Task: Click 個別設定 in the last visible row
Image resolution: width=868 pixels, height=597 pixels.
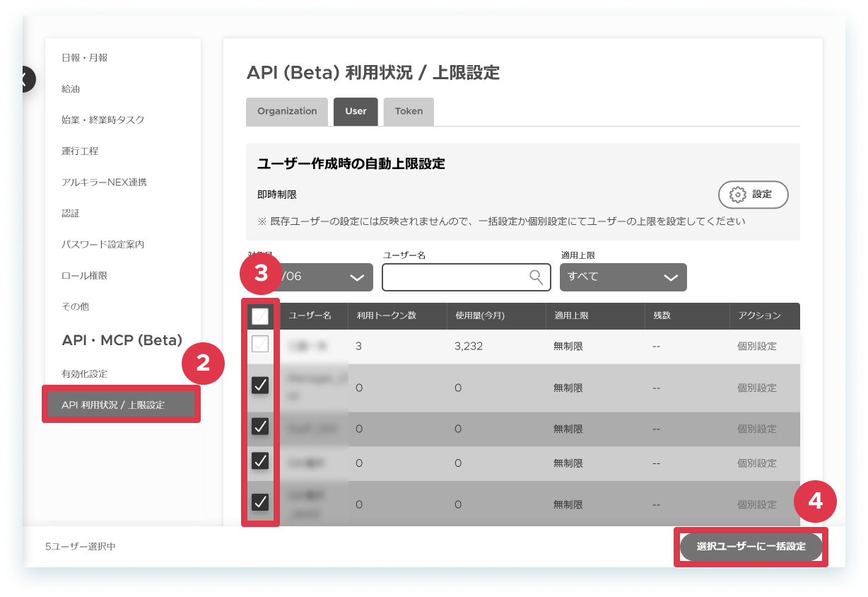Action: [x=757, y=504]
